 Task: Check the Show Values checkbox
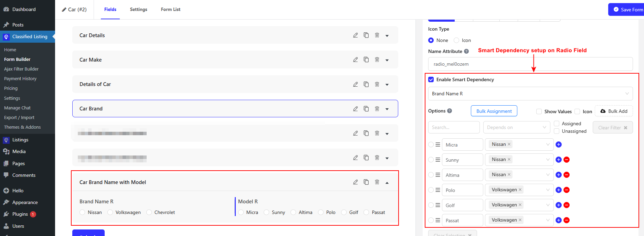click(x=539, y=111)
